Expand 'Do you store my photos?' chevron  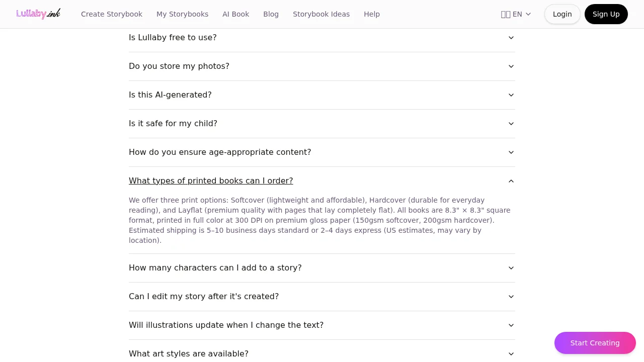[511, 66]
